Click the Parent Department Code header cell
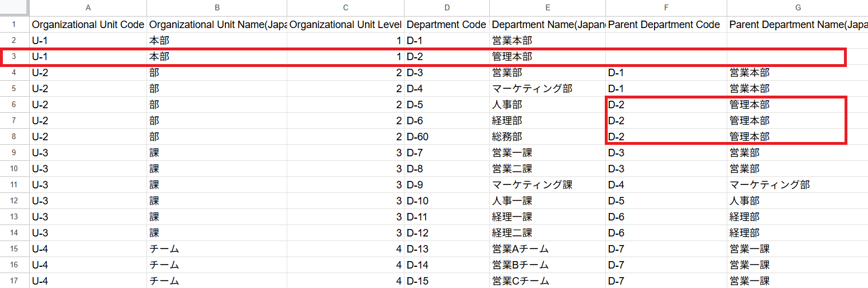The image size is (868, 288). pos(666,25)
